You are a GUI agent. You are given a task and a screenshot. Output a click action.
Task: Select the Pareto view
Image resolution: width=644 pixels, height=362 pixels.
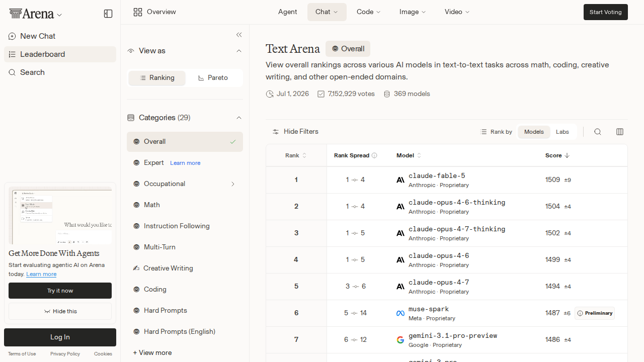pos(213,78)
